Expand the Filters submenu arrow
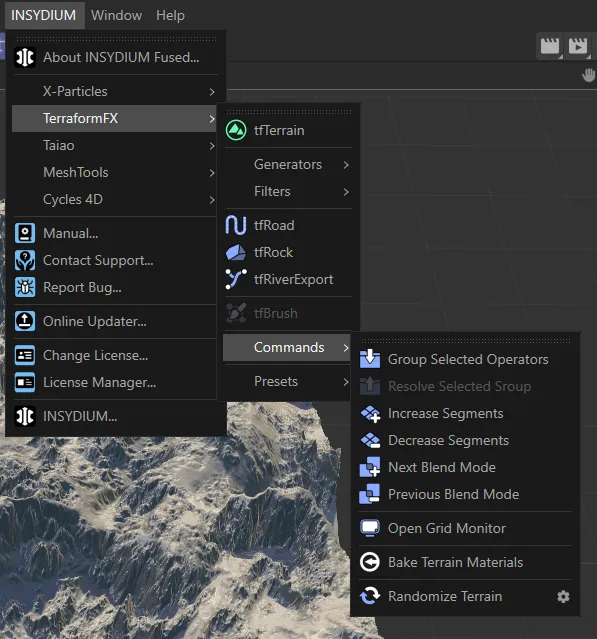 pos(346,192)
